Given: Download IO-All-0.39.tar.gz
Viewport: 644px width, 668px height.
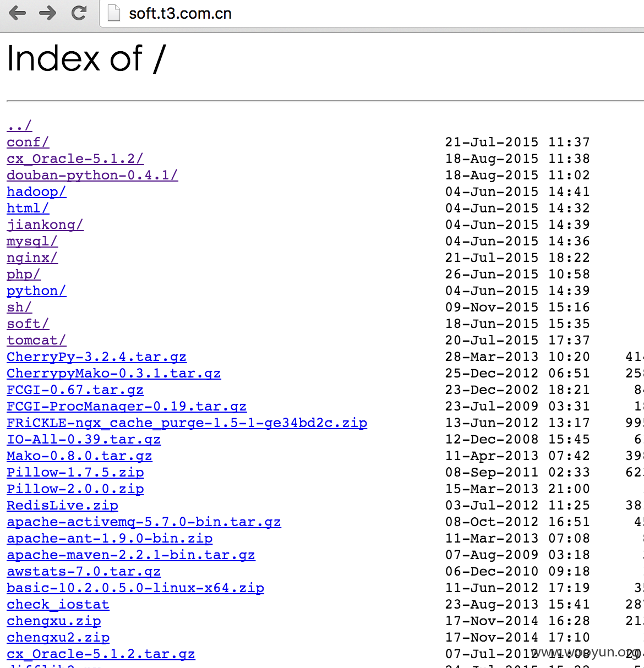Looking at the screenshot, I should [x=84, y=439].
